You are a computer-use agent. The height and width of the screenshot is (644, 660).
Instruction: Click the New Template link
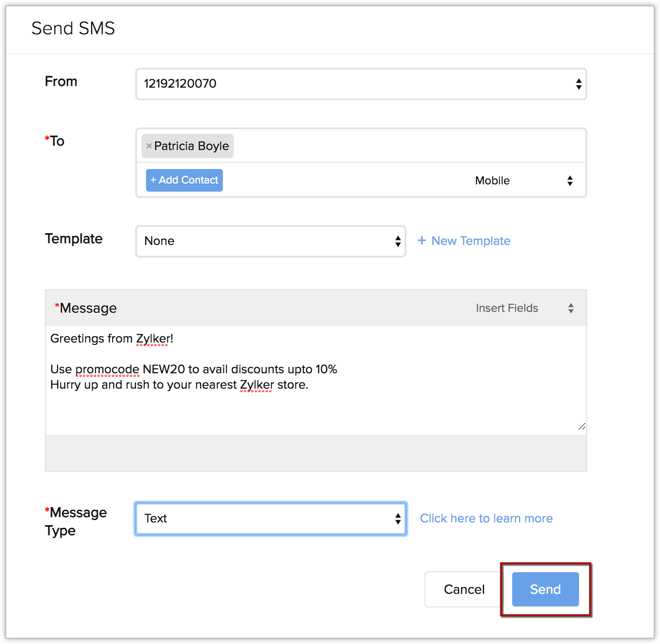464,241
